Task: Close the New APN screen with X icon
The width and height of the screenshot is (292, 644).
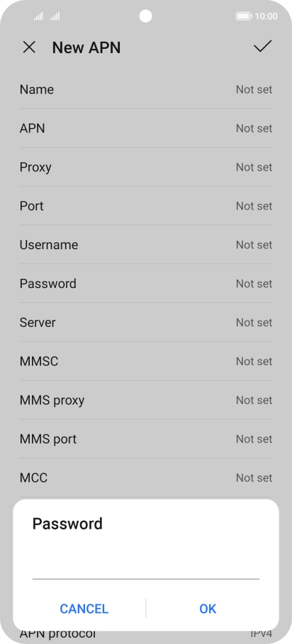Action: 29,47
